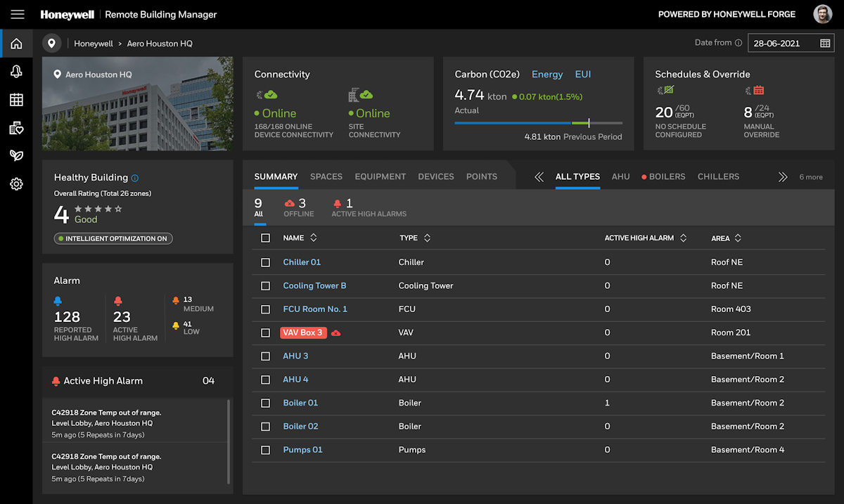Click the Active High Alarm panel bell icon
Image resolution: width=844 pixels, height=504 pixels.
coord(56,381)
